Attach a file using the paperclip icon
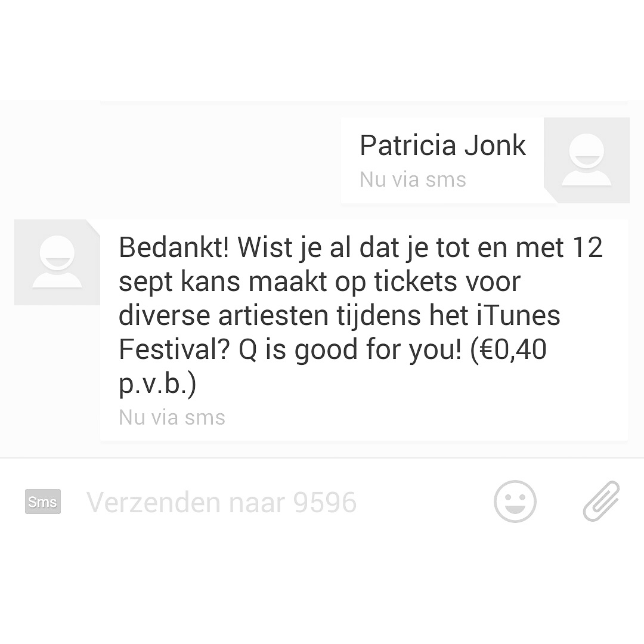 (x=601, y=501)
